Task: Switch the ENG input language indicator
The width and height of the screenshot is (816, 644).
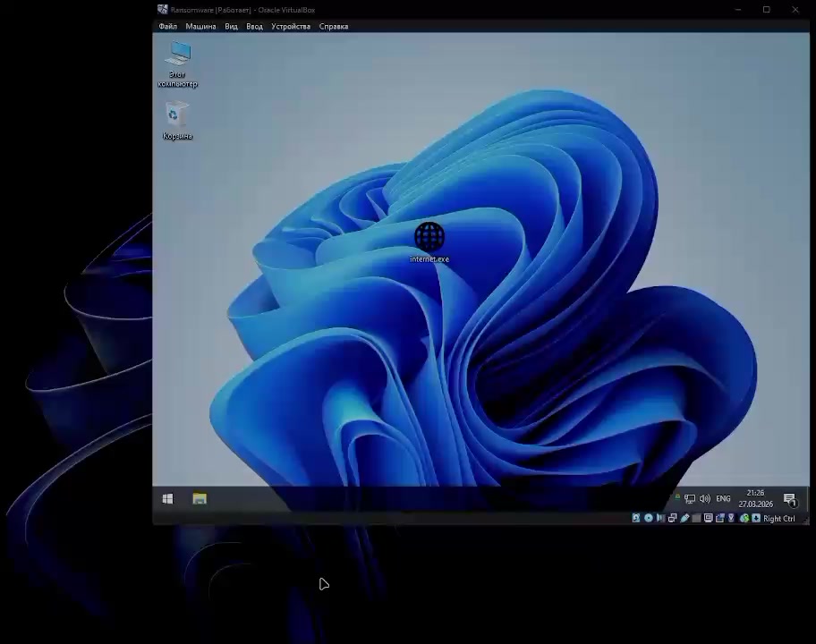Action: coord(723,499)
